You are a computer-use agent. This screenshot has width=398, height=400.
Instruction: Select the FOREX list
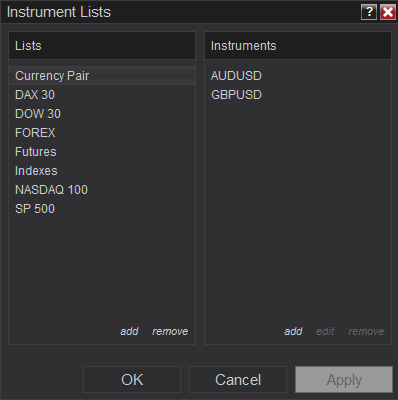pyautogui.click(x=102, y=133)
